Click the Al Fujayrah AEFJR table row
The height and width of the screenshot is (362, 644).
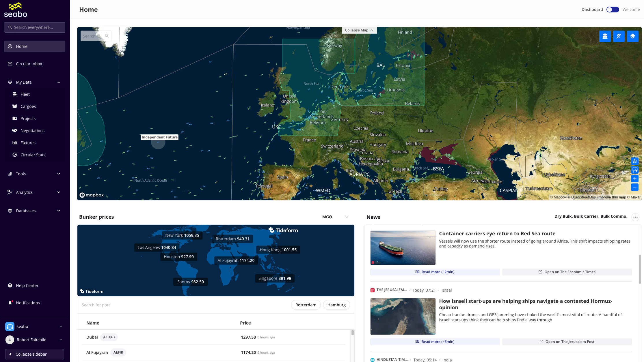[x=214, y=352]
